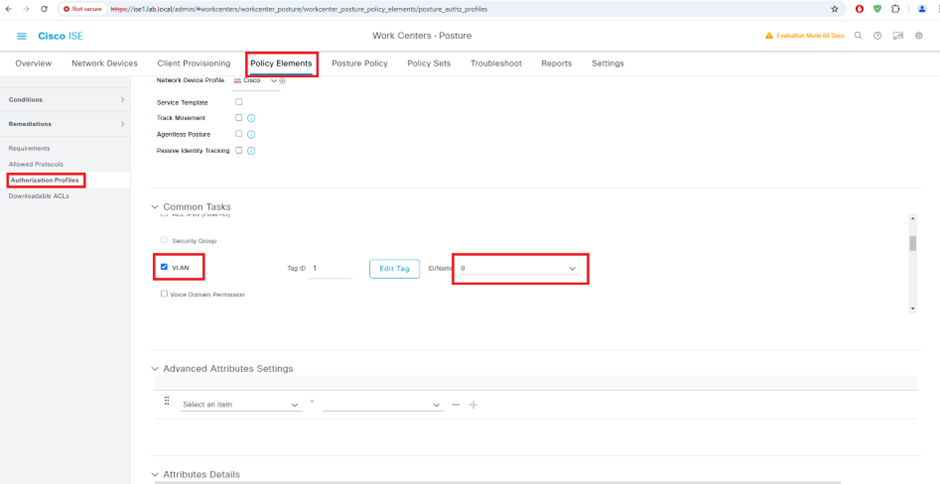Enable the Agentless Posture checkbox
This screenshot has height=484, width=940.
click(x=239, y=134)
